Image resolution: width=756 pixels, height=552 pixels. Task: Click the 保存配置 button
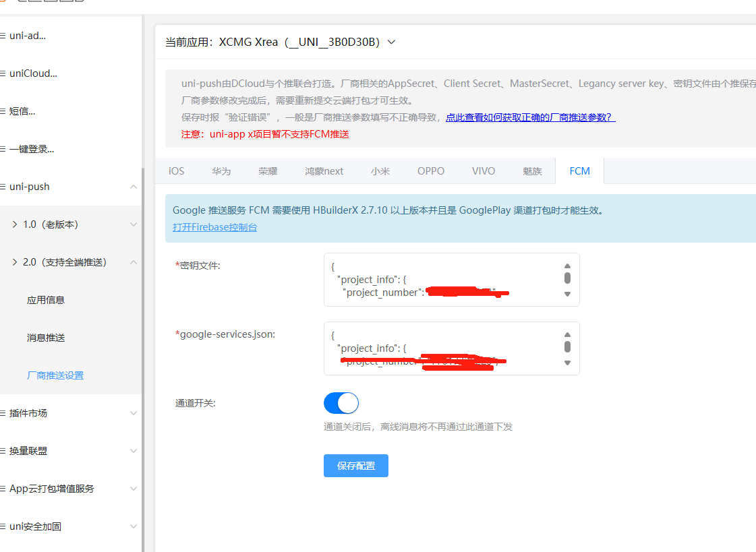tap(356, 466)
